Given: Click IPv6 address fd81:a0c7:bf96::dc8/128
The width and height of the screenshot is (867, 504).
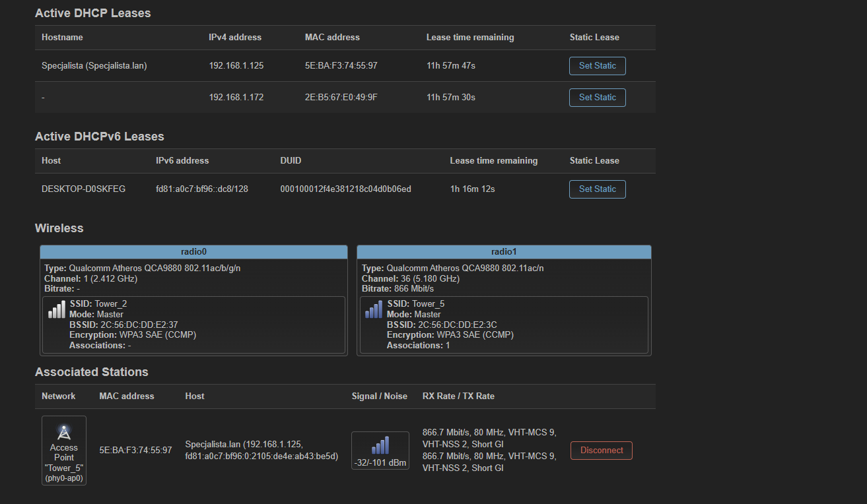Looking at the screenshot, I should [202, 189].
